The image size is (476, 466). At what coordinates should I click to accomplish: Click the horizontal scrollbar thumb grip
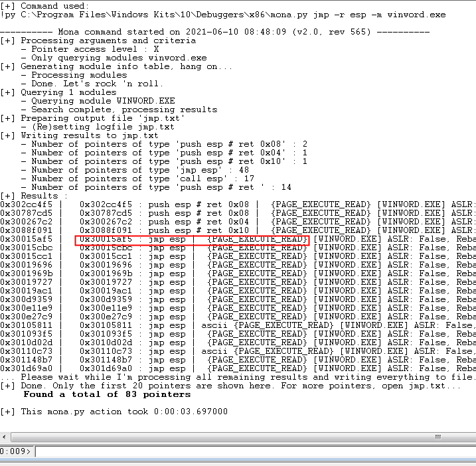tap(438, 436)
